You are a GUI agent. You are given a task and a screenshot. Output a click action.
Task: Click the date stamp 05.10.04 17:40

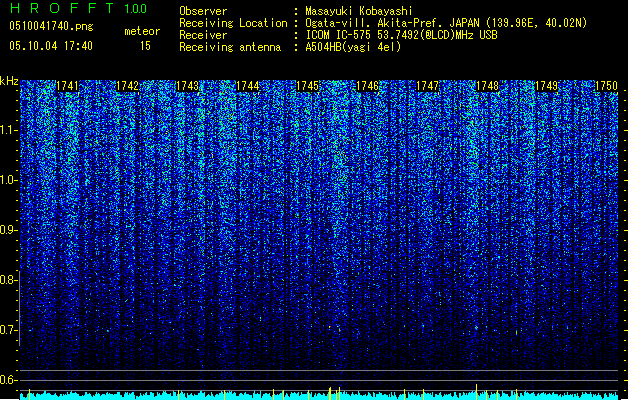tap(51, 46)
